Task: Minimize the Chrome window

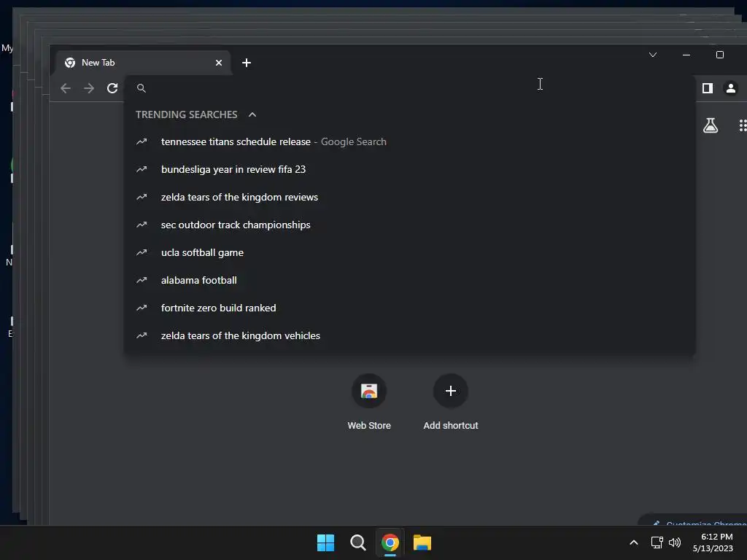Action: tap(686, 55)
